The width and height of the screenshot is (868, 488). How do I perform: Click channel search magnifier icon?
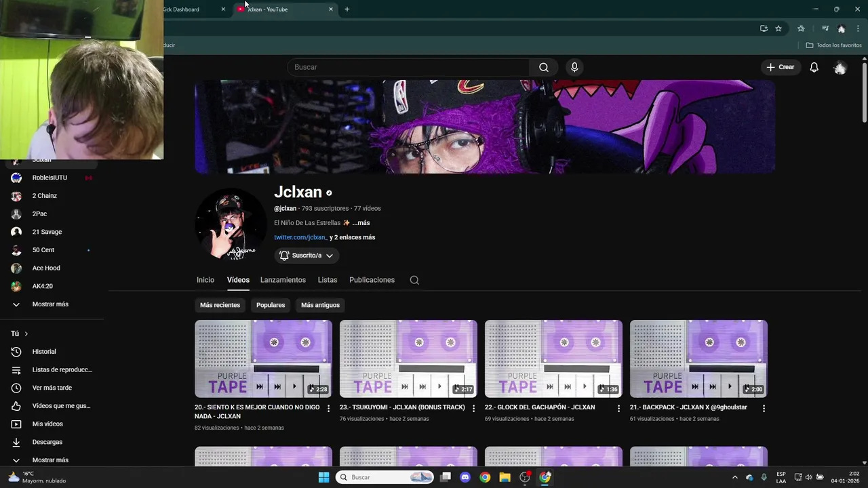[x=414, y=280]
